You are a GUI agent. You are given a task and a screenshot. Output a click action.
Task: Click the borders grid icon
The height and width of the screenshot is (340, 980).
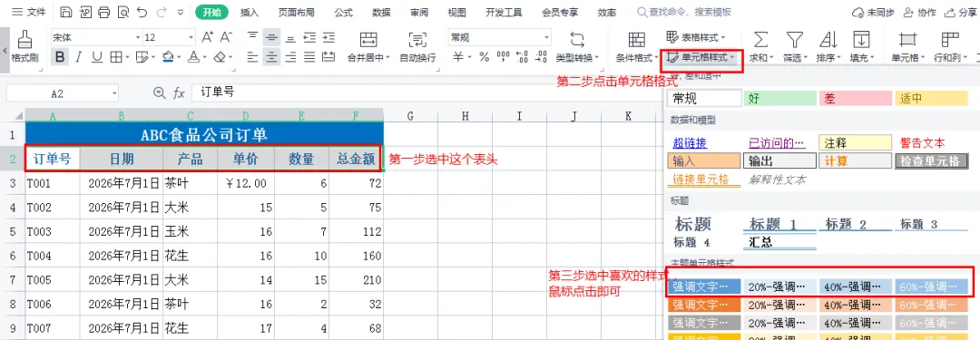click(115, 57)
